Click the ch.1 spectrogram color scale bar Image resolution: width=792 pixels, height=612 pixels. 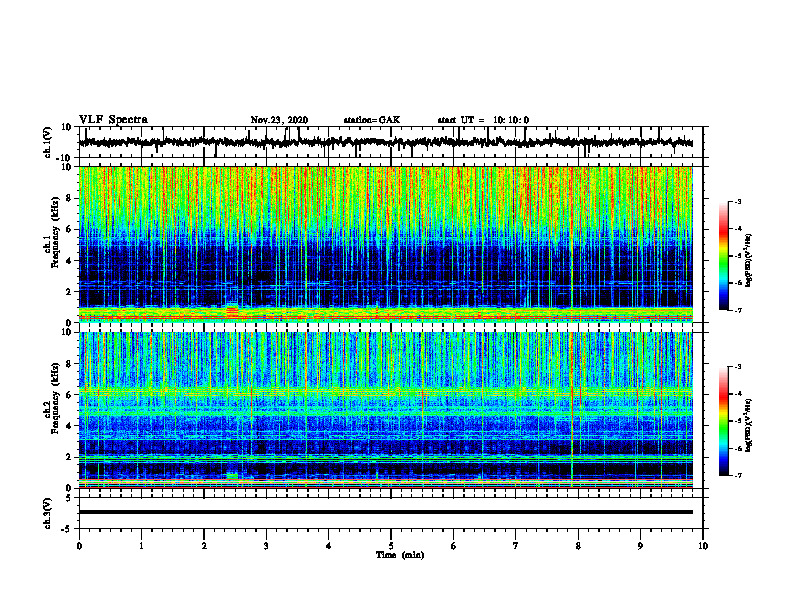[x=724, y=256]
